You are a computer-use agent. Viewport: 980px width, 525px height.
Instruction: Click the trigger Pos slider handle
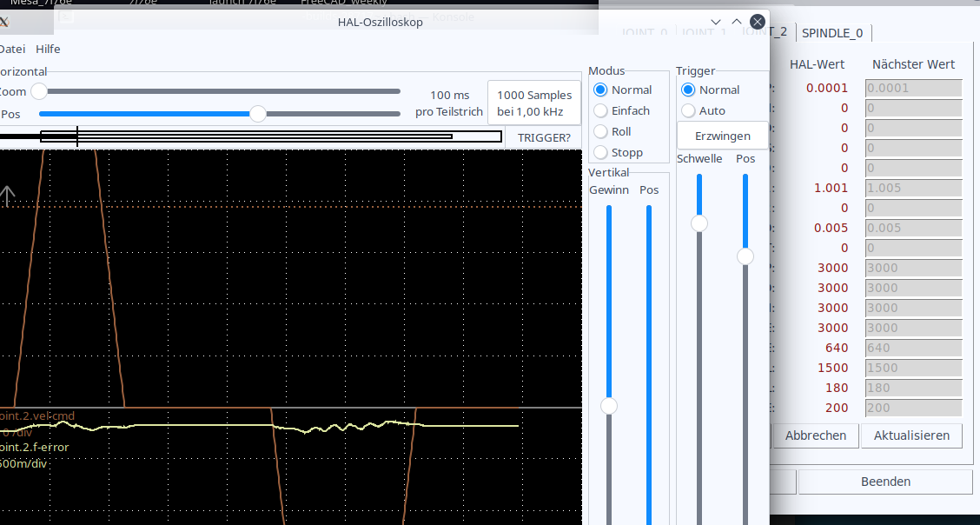[x=745, y=256]
